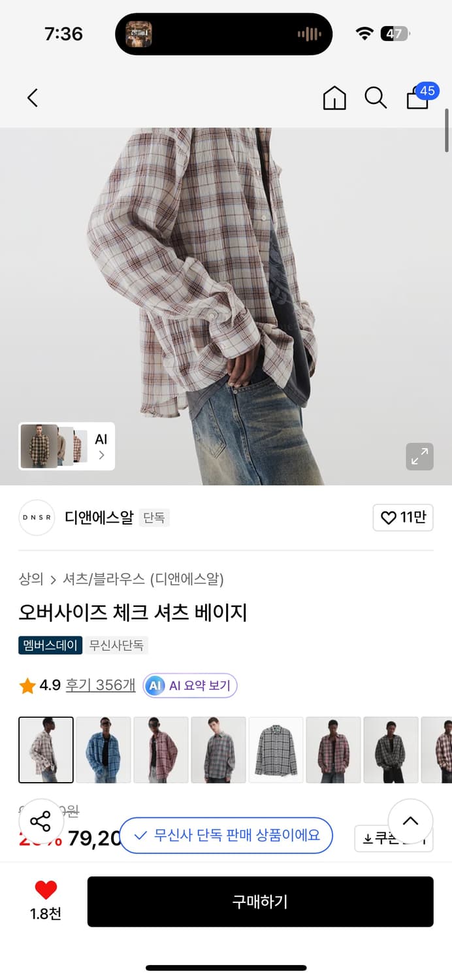Select the blue plaid shirt color variant

click(103, 749)
